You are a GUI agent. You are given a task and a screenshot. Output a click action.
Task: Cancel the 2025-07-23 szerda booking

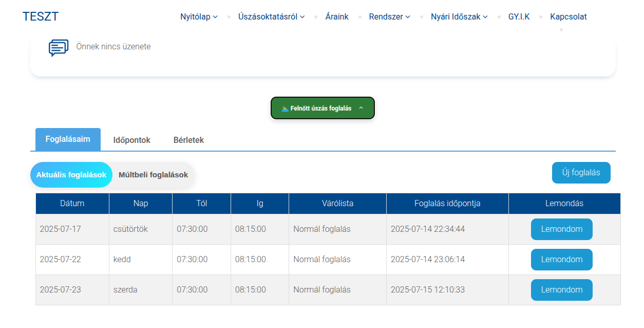(x=561, y=290)
